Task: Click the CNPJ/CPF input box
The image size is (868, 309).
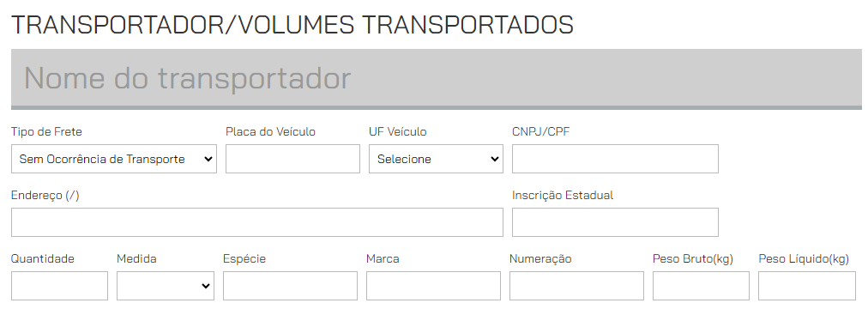Action: [615, 159]
